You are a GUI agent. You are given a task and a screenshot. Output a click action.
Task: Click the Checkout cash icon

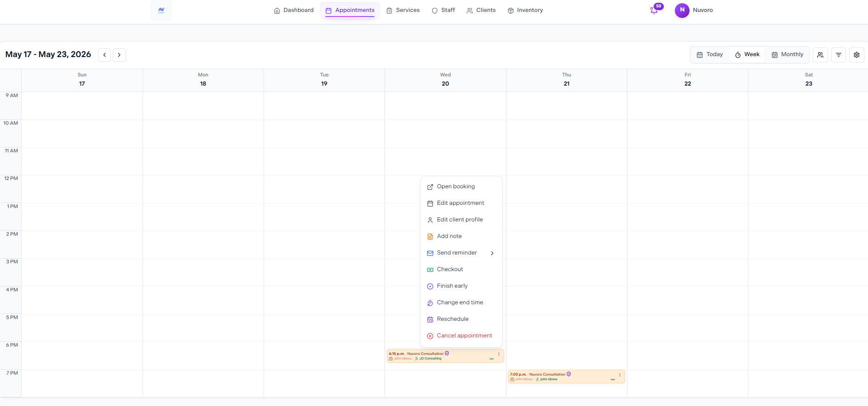tap(430, 270)
